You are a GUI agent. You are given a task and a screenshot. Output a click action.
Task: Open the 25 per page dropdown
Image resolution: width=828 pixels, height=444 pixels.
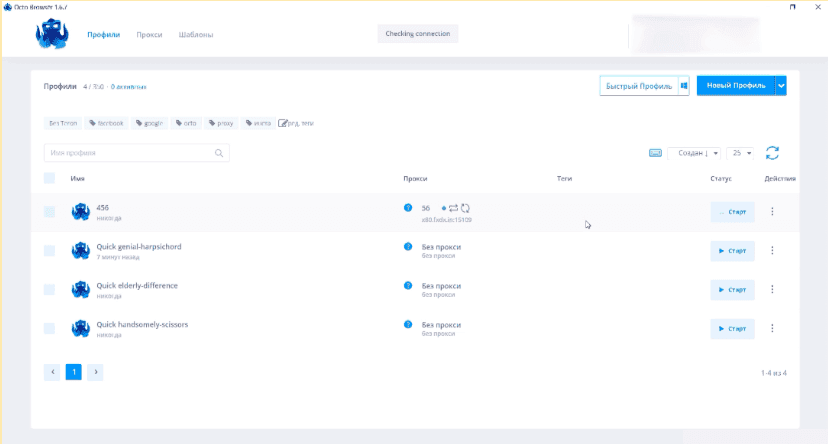740,153
